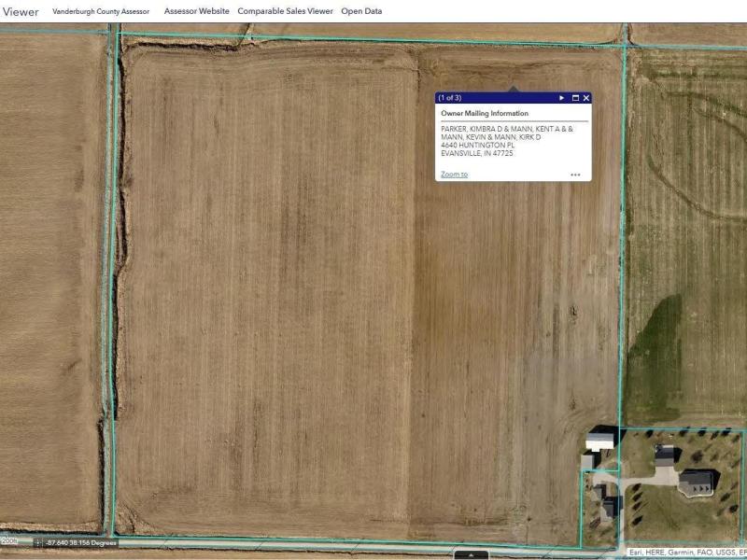Close the Owner Mailing Information popup
Screen dimensions: 747x560
[586, 98]
